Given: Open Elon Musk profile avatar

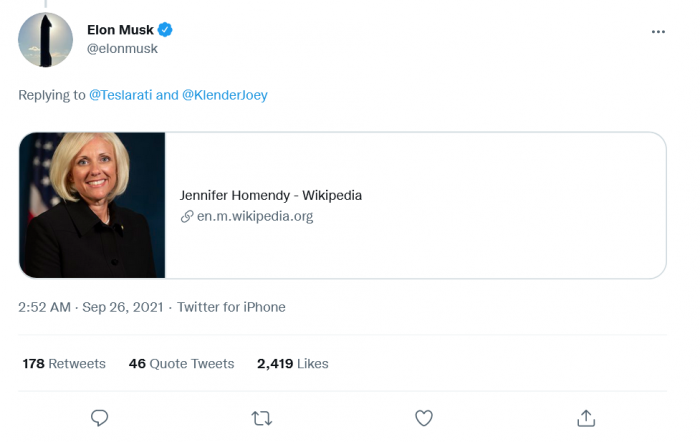Looking at the screenshot, I should (45, 40).
